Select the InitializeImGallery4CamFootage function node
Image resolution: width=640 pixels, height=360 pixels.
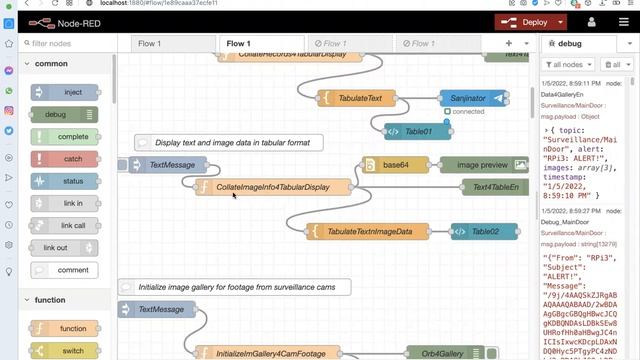point(268,353)
